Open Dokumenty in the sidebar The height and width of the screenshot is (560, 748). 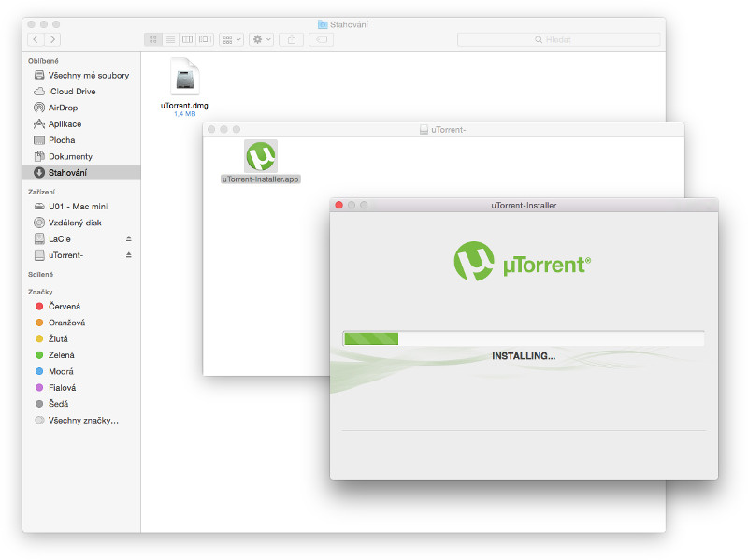[x=81, y=156]
